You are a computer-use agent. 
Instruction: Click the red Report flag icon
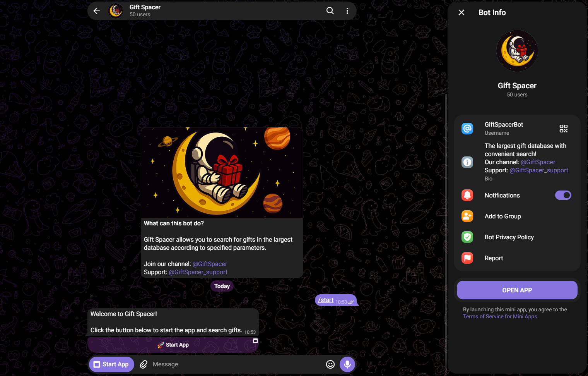click(467, 258)
